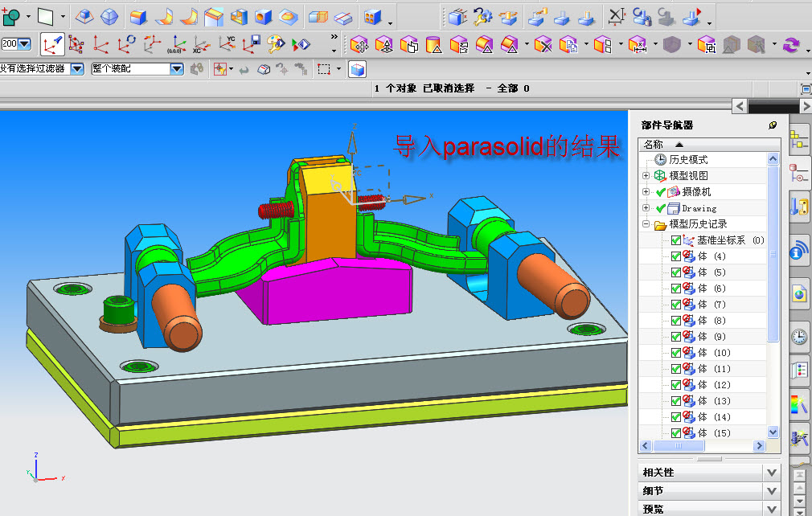Click navigator vertical scrollbar up arrow
This screenshot has width=812, height=516.
[773, 159]
